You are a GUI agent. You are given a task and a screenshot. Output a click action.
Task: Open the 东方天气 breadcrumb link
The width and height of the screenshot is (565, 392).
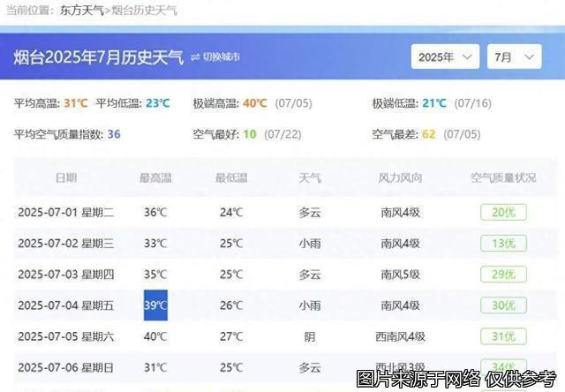pyautogui.click(x=81, y=11)
